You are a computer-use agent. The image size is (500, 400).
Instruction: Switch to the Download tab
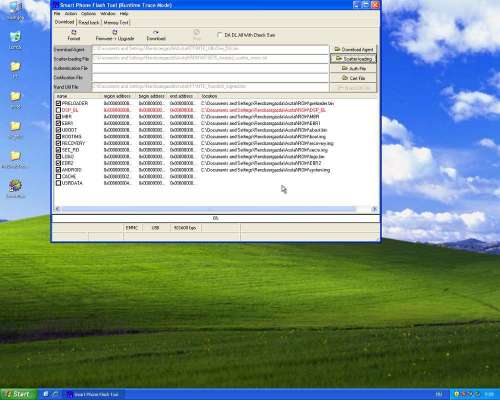tap(65, 22)
